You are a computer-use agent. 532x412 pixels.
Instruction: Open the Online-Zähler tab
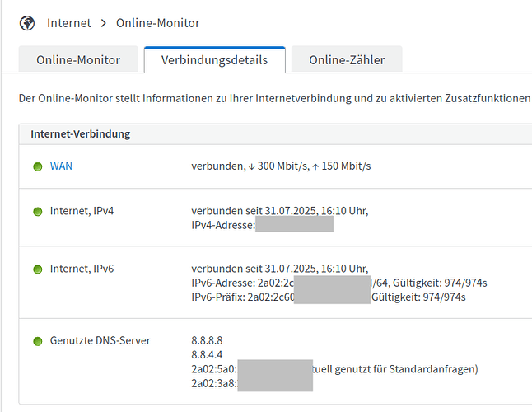(x=347, y=59)
